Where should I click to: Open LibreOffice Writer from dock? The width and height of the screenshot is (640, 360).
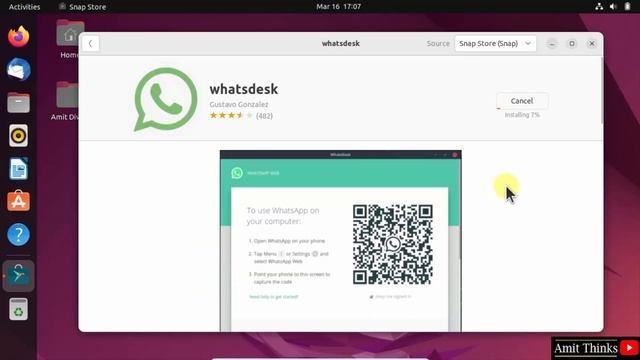click(x=18, y=168)
